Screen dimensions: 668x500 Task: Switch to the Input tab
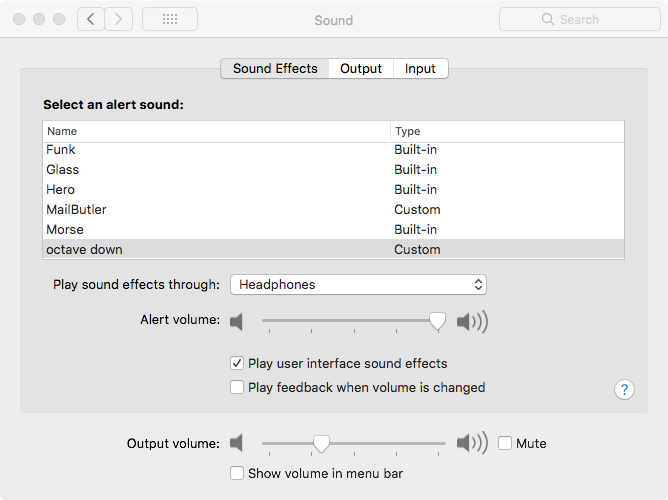pos(420,69)
